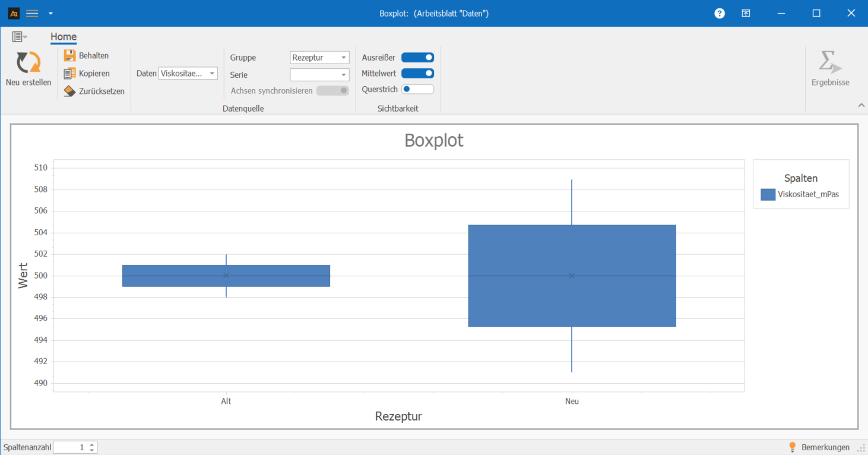The width and height of the screenshot is (868, 455).
Task: Click the Kopieren copy icon
Action: [x=69, y=74]
